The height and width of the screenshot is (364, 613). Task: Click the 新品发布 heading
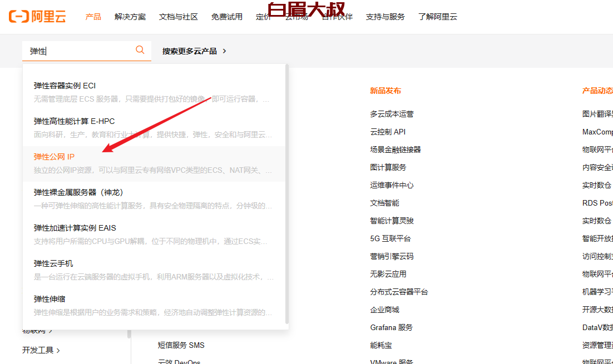point(385,91)
